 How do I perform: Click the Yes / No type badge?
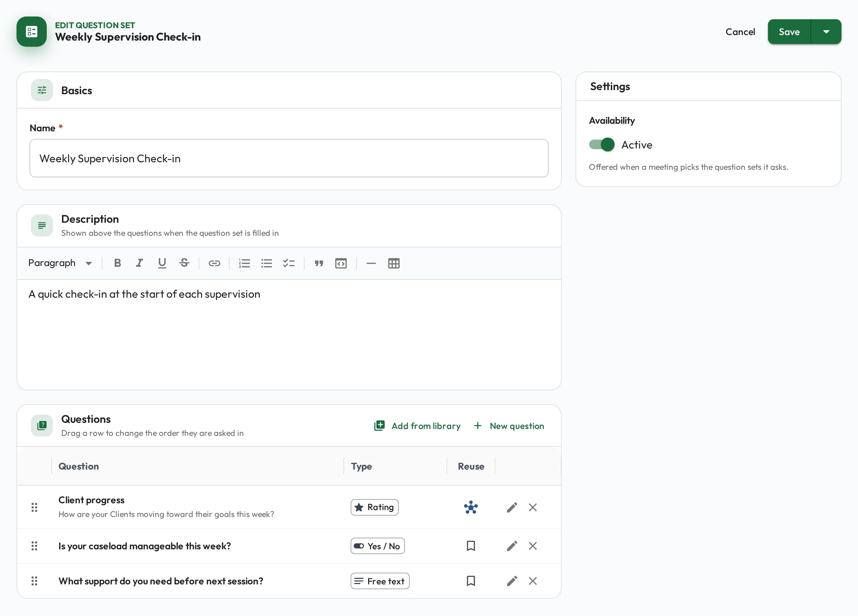point(377,546)
